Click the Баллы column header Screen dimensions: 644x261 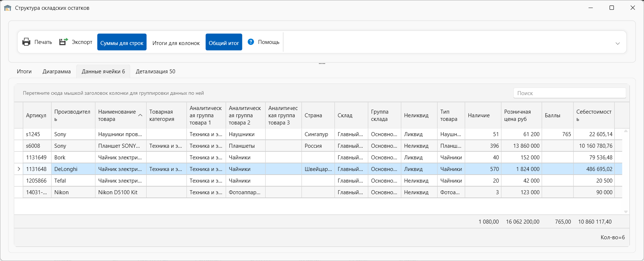click(558, 115)
